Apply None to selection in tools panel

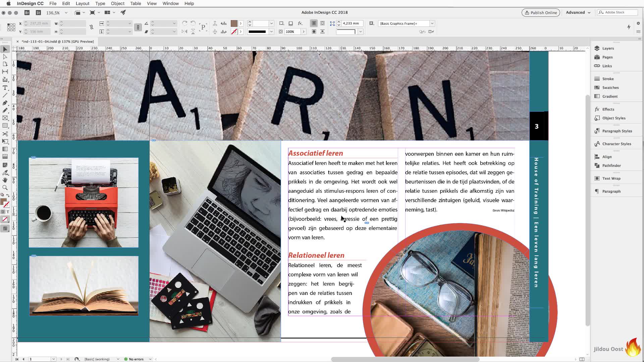coord(5,220)
